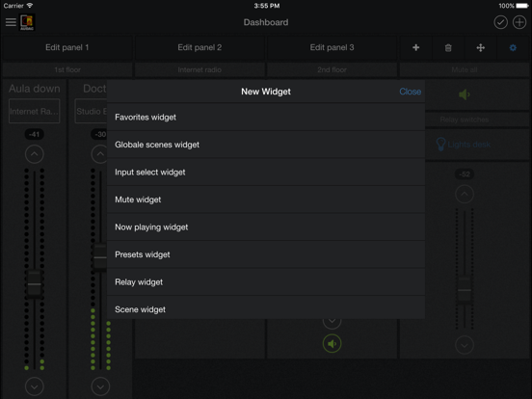
Task: Choose Scene widget
Action: click(x=266, y=307)
